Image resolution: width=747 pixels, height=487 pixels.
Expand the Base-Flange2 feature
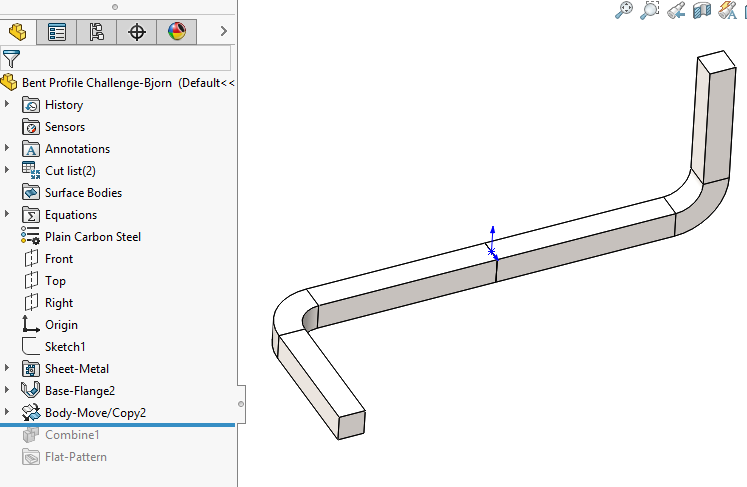point(7,389)
